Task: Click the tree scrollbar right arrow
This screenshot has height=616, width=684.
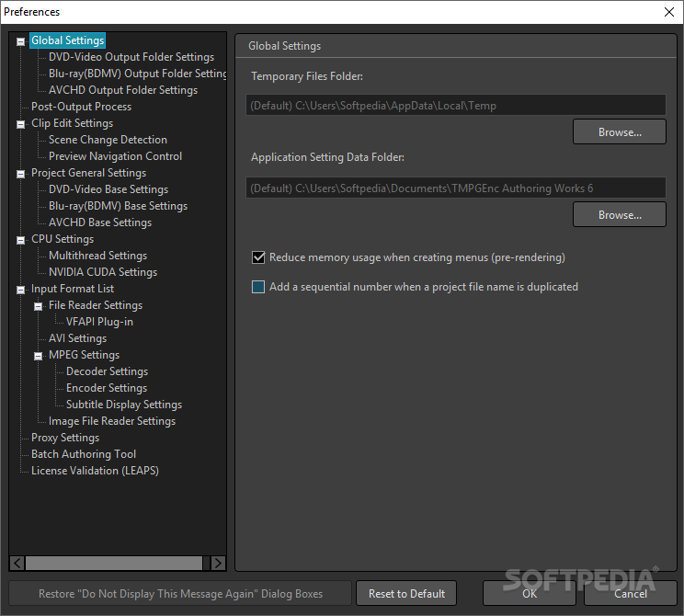Action: coord(218,564)
